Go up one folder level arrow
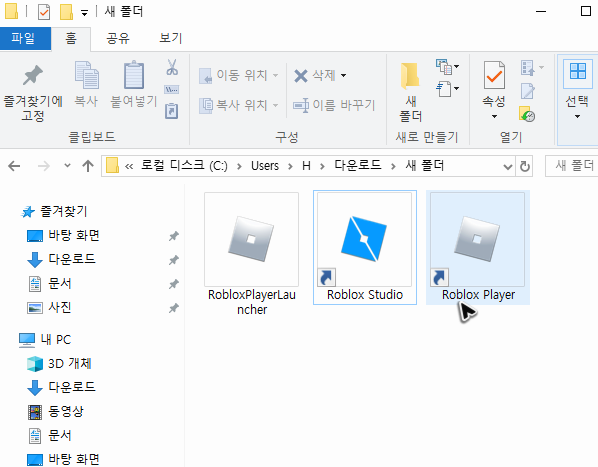 pos(88,166)
